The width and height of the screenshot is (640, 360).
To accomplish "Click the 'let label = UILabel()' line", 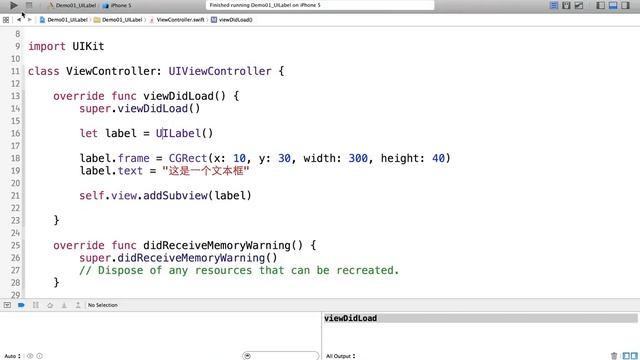I will 146,133.
